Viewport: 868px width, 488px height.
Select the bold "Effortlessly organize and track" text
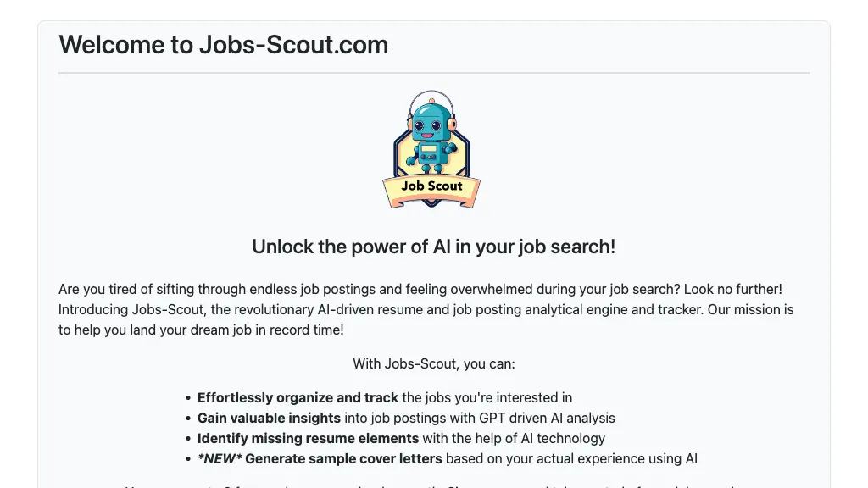pos(298,397)
